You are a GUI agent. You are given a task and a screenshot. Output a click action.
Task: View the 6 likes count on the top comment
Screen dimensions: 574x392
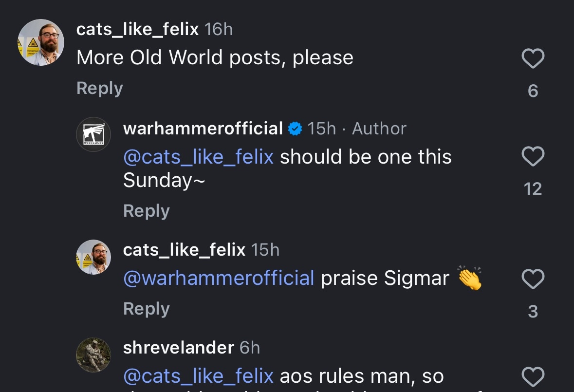pos(533,91)
